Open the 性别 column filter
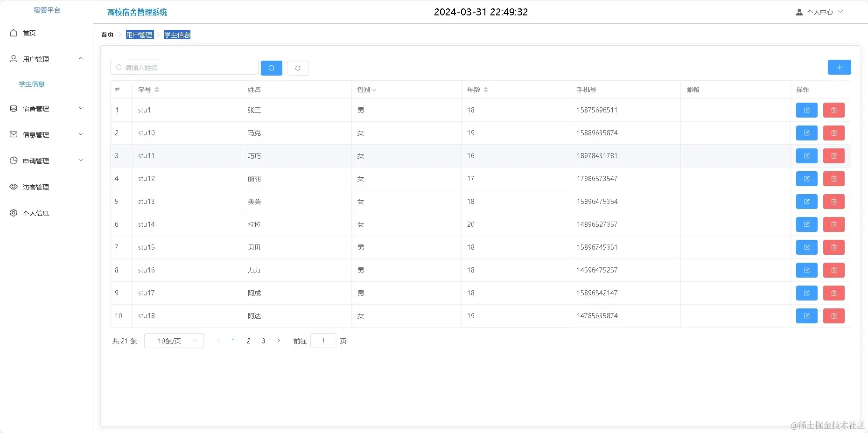This screenshot has height=433, width=868. [x=373, y=90]
